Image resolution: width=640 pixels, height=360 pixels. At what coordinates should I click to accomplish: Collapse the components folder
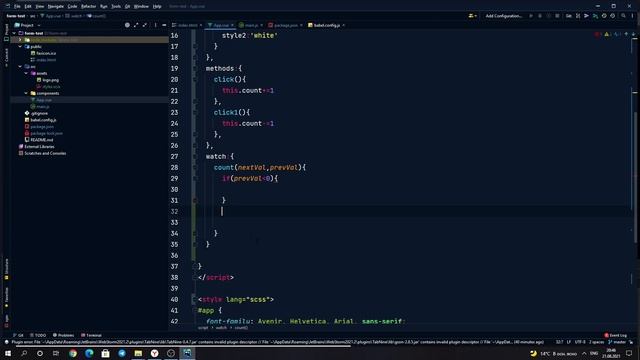26,93
